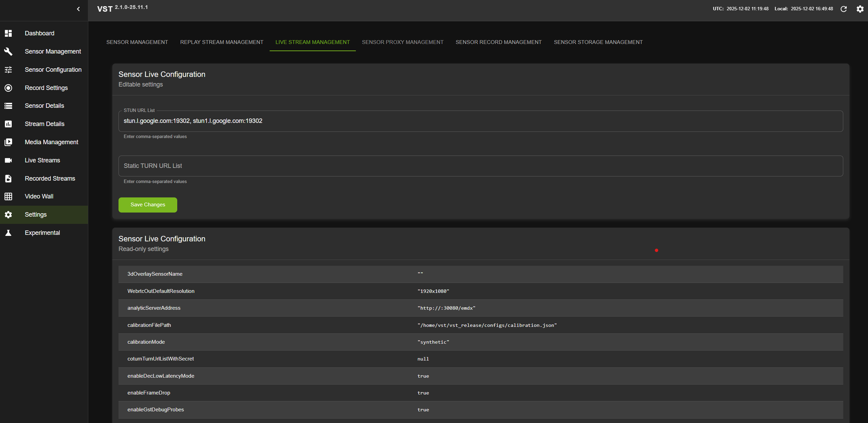Click the Live Streams camera icon
The height and width of the screenshot is (423, 868).
(8, 160)
